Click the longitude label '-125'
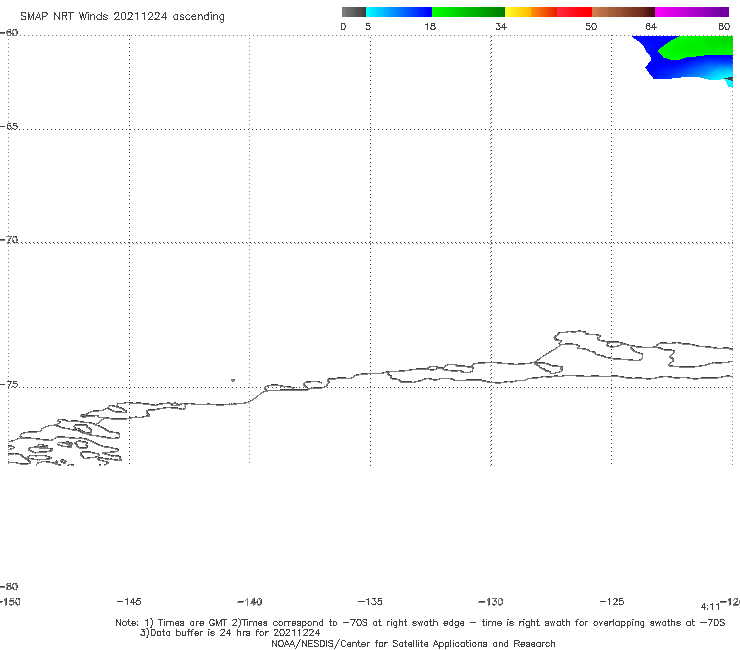The image size is (740, 650). click(612, 602)
